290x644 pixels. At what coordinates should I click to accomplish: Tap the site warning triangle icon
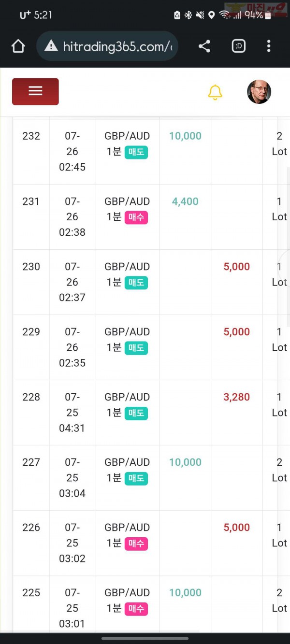point(51,46)
